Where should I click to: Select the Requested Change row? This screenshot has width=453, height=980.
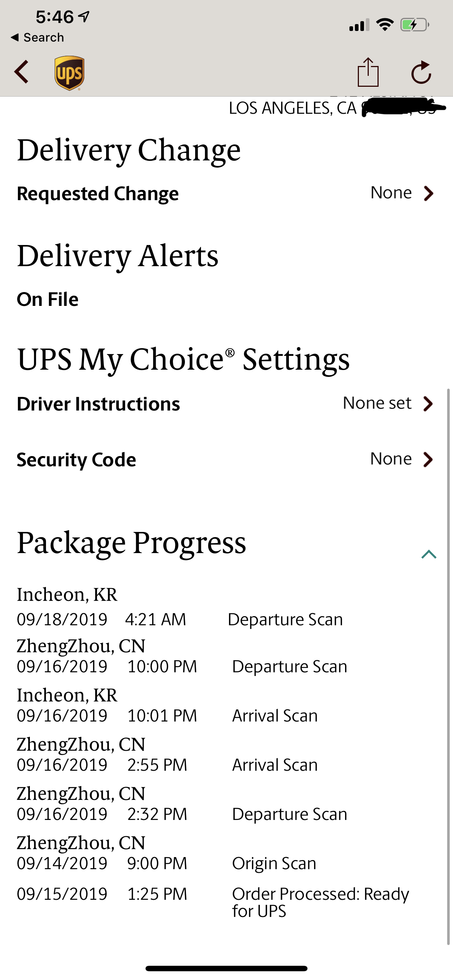[x=226, y=193]
